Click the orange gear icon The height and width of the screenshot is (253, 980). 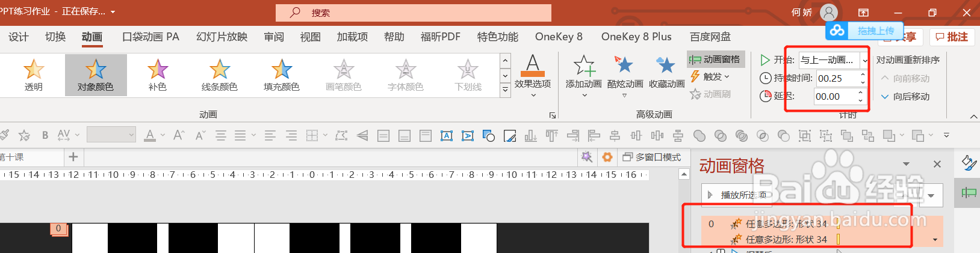point(607,157)
